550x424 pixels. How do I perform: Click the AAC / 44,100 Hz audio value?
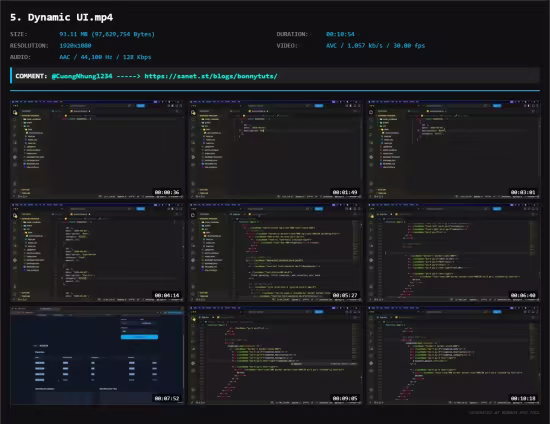pyautogui.click(x=105, y=57)
